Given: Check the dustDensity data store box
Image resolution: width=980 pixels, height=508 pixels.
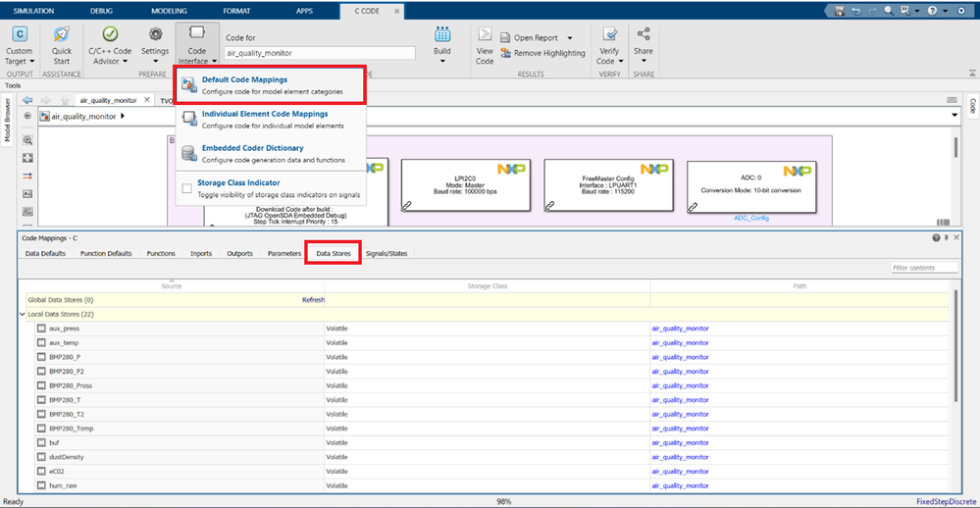Looking at the screenshot, I should (41, 457).
